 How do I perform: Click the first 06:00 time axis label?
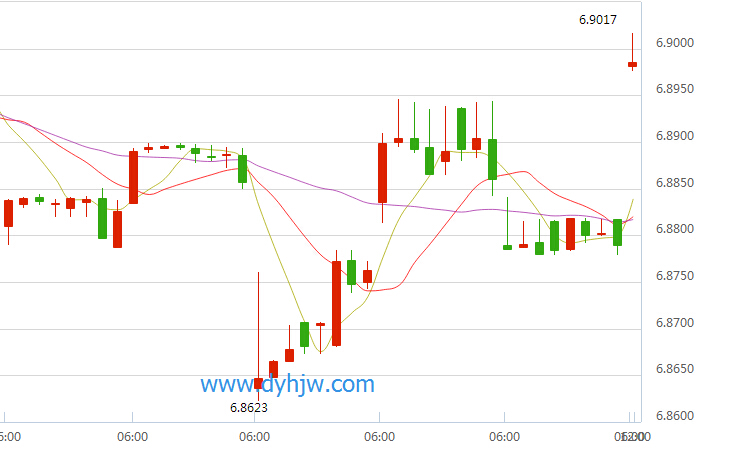(133, 437)
